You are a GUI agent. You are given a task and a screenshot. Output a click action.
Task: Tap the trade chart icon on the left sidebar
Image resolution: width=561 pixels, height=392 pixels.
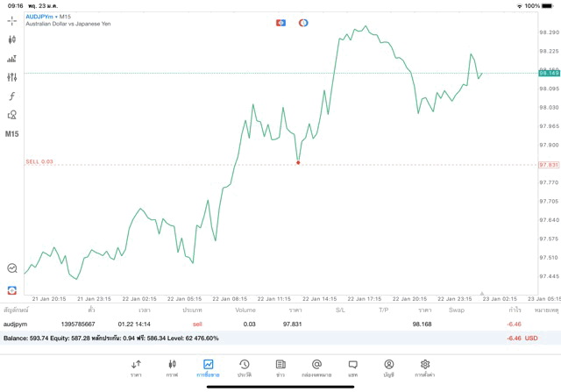[11, 59]
